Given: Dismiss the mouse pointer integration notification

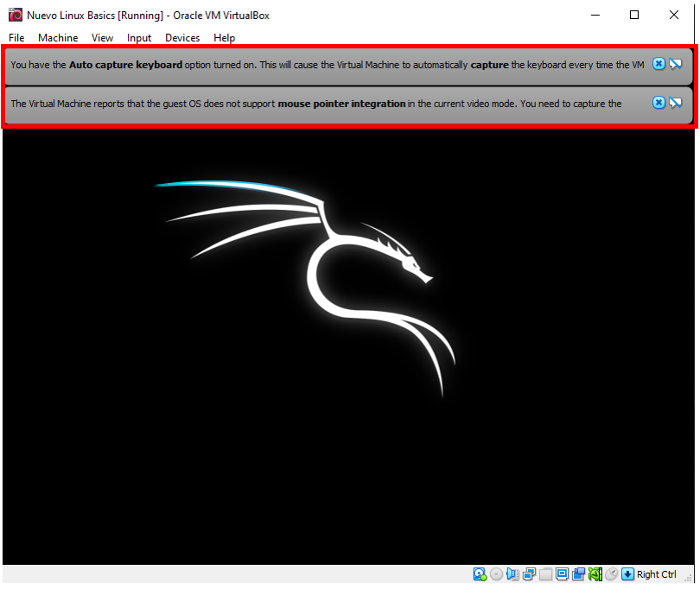Looking at the screenshot, I should point(659,103).
